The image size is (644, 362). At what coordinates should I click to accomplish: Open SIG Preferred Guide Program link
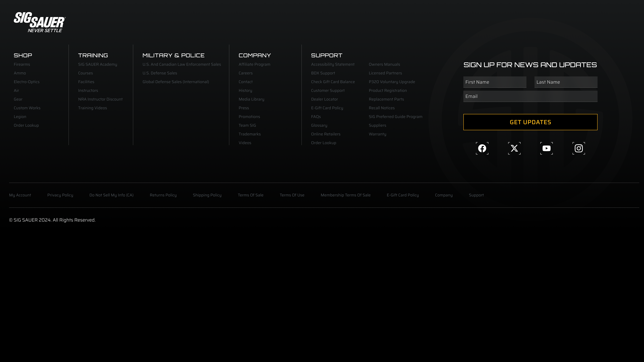[x=395, y=117]
